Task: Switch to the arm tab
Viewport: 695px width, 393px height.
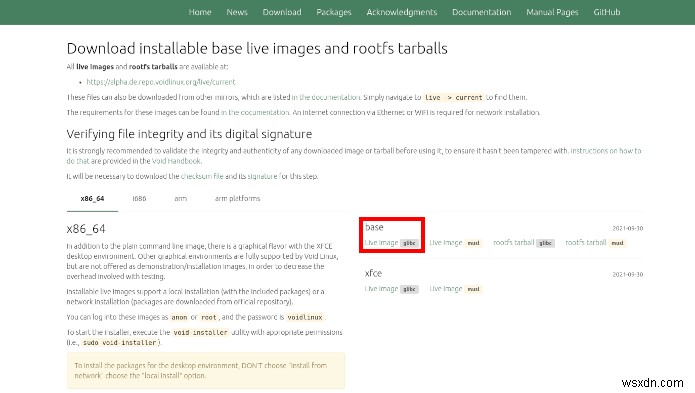Action: click(x=180, y=198)
